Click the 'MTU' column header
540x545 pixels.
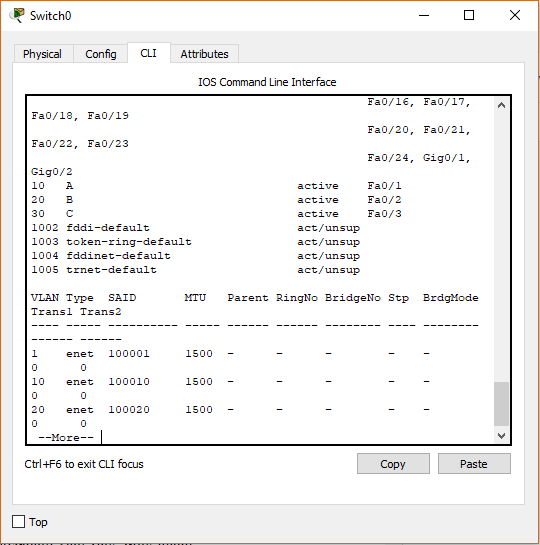(x=195, y=298)
